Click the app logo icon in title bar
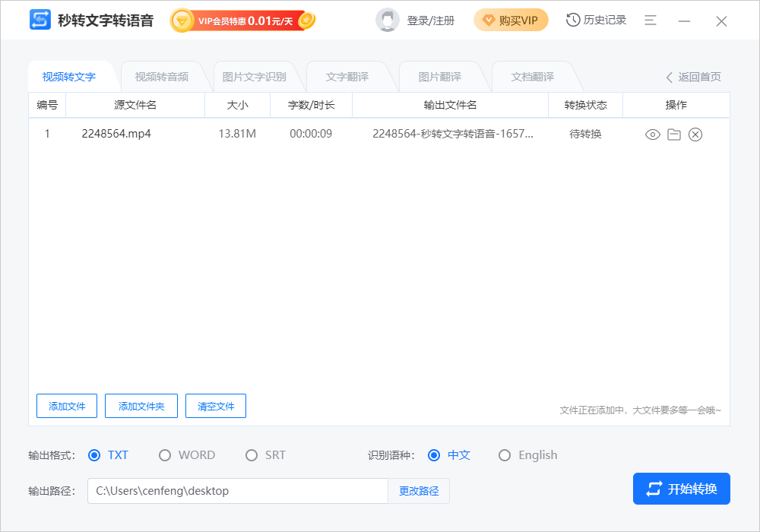 click(40, 20)
